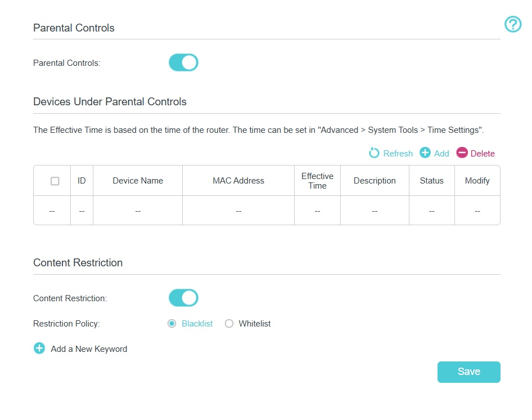Click the plus icon beside Add a New Keyword
This screenshot has height=420, width=532.
click(x=39, y=348)
